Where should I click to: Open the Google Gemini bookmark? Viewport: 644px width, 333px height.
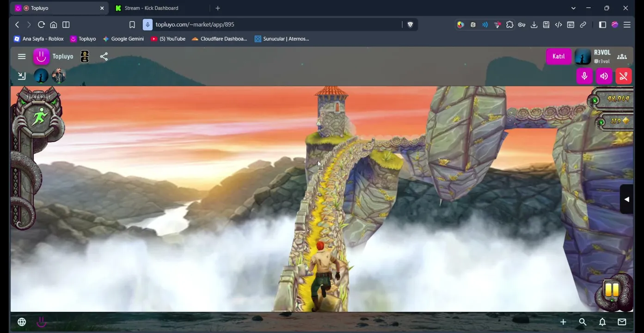pos(123,39)
